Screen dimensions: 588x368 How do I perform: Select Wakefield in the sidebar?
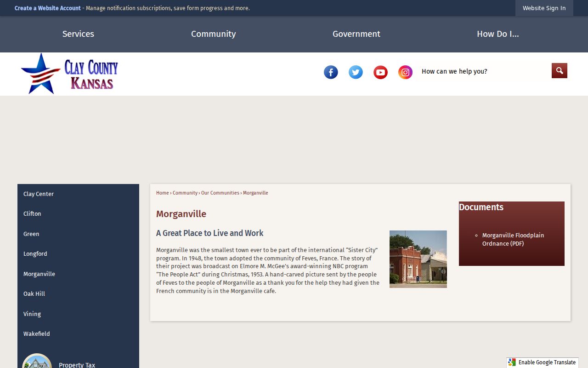[x=78, y=334]
